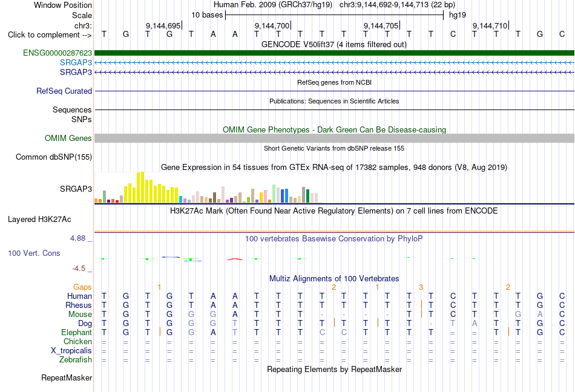The height and width of the screenshot is (392, 575).
Task: Open Repeating Elements by RepeatMasker title
Action: 335,369
